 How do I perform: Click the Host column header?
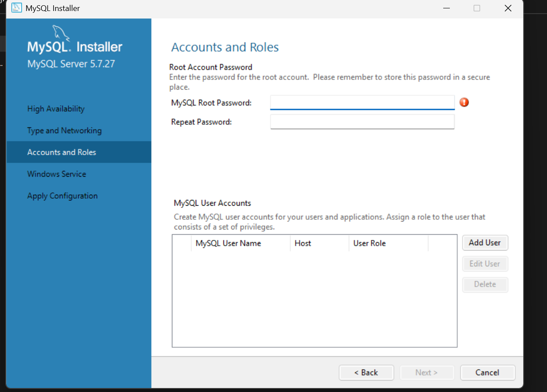pos(319,243)
